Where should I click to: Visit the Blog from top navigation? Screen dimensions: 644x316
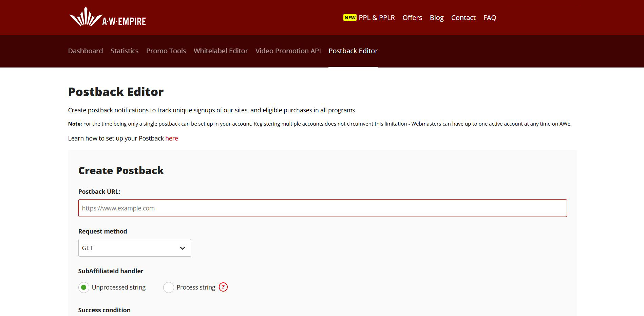(437, 18)
